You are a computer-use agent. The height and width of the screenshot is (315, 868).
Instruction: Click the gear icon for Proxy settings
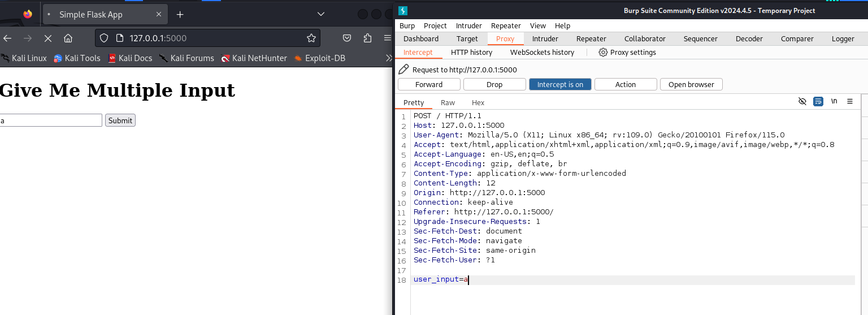point(603,52)
